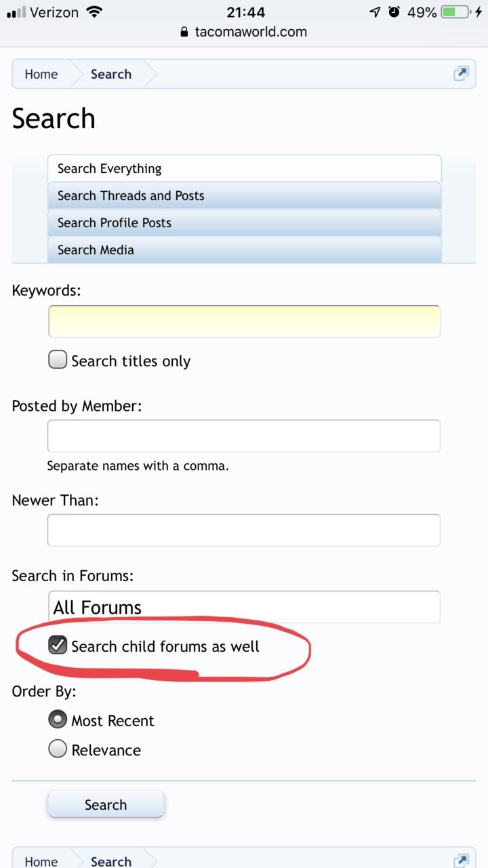Tap the lock icon beside tacomaworld.com

click(x=184, y=32)
